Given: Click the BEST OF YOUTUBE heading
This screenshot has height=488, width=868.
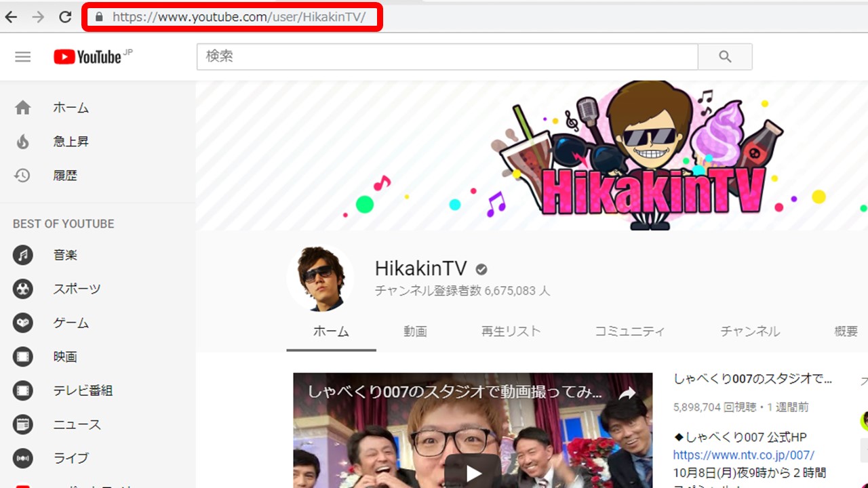Looking at the screenshot, I should coord(64,224).
